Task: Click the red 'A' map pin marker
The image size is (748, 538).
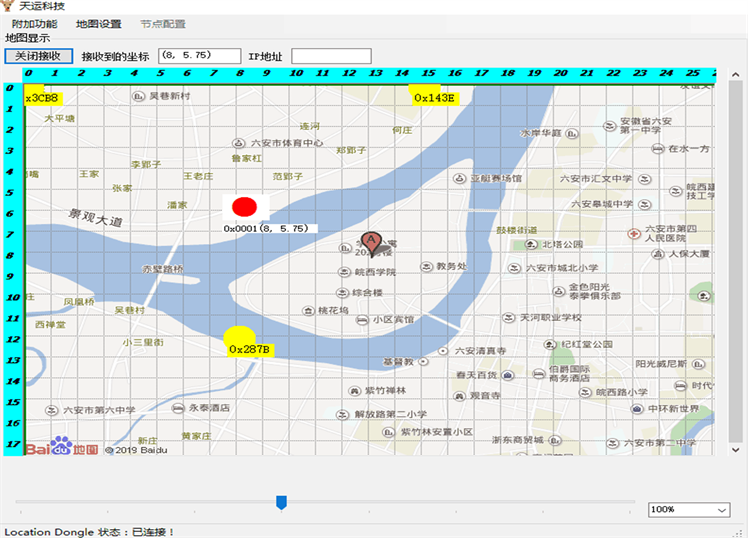Action: click(371, 241)
